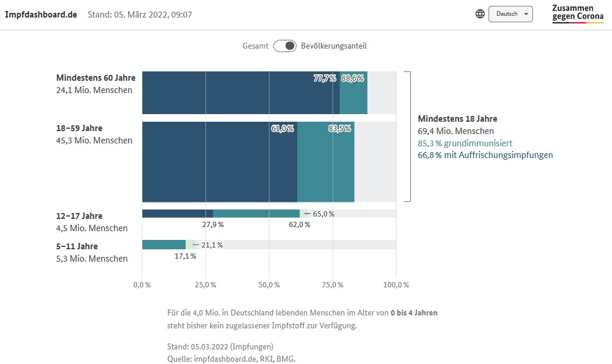The height and width of the screenshot is (364, 612).
Task: Click the 66,8 % mit Auffrischungsimpfungen text
Action: pyautogui.click(x=485, y=155)
